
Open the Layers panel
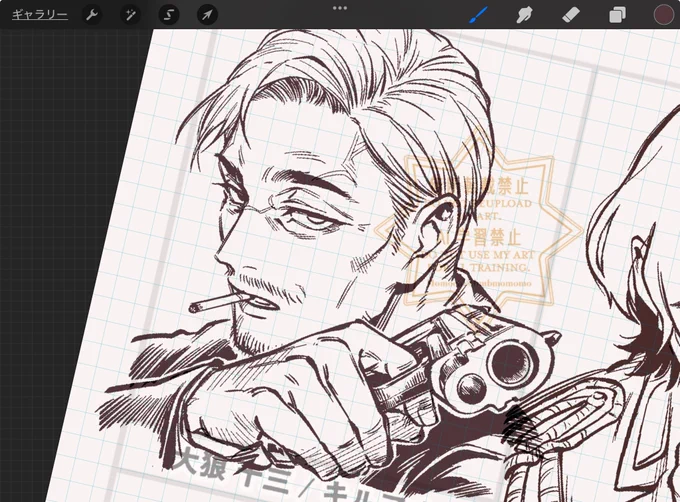coord(617,15)
